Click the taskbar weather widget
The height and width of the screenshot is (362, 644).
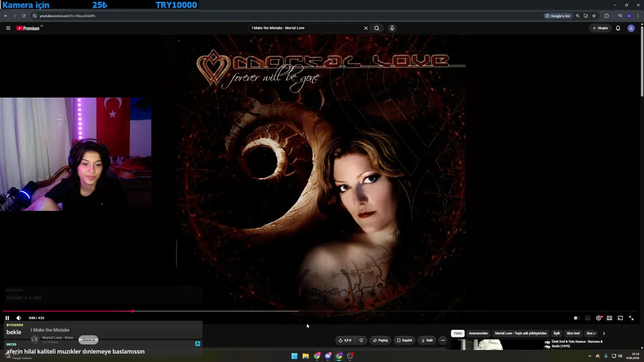point(18,356)
